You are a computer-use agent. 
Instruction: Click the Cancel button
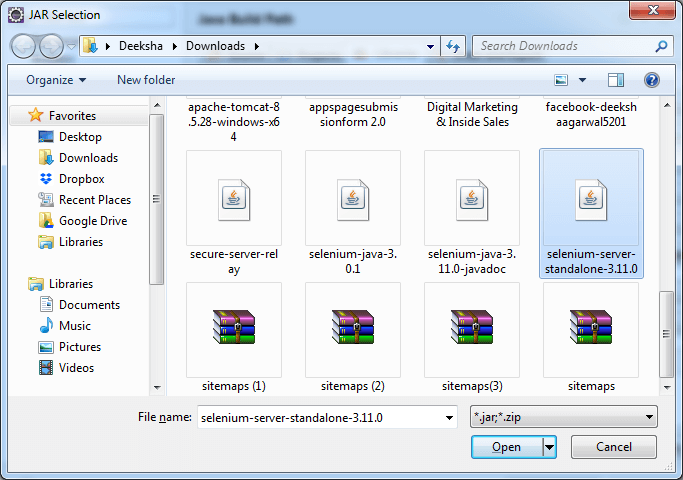point(613,447)
